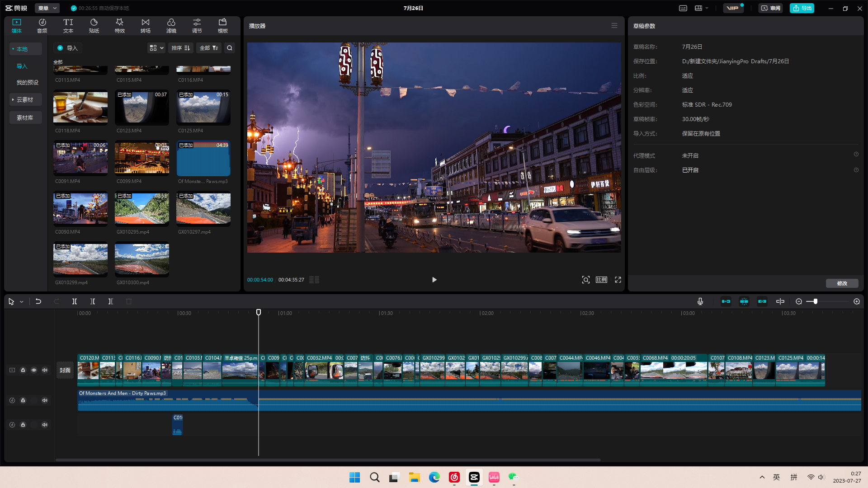The width and height of the screenshot is (868, 488).
Task: Open the selection tool mode dropdown arrow
Action: click(21, 302)
